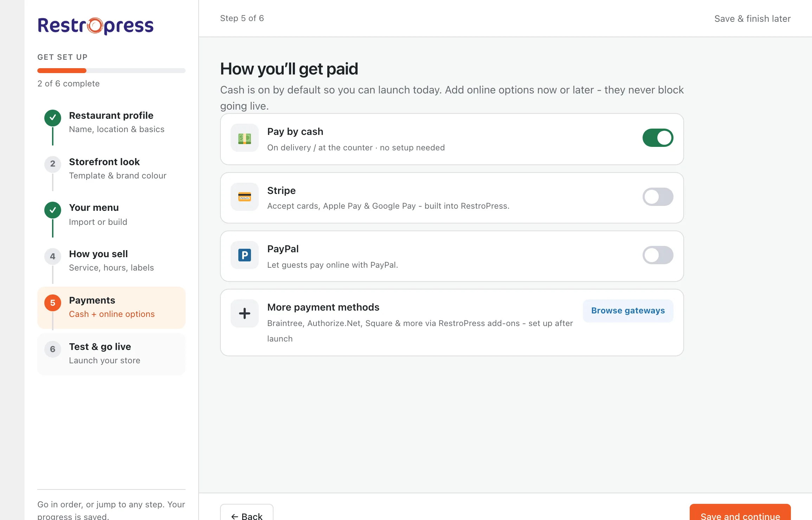This screenshot has height=520, width=812.
Task: Click the plus icon for more payment methods
Action: pyautogui.click(x=245, y=313)
